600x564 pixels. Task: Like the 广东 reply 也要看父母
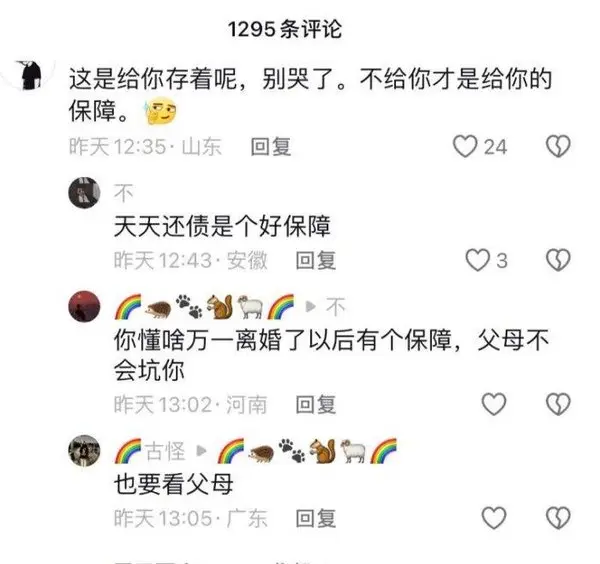494,518
